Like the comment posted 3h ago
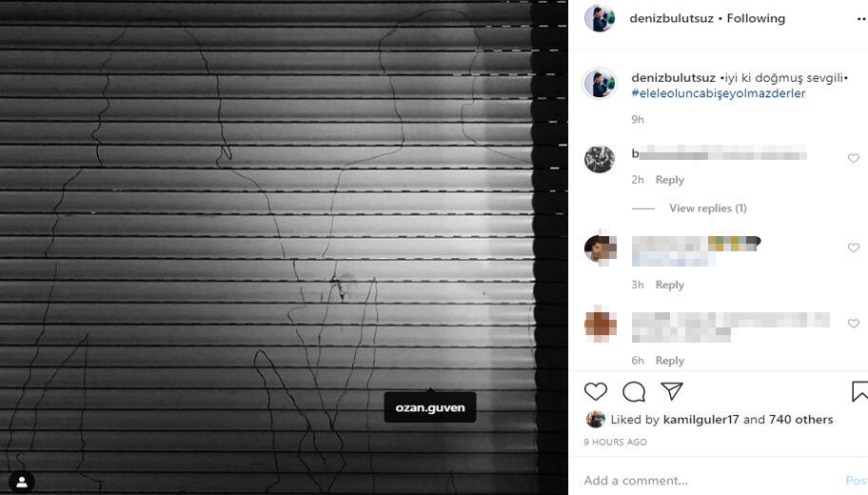 pyautogui.click(x=853, y=247)
